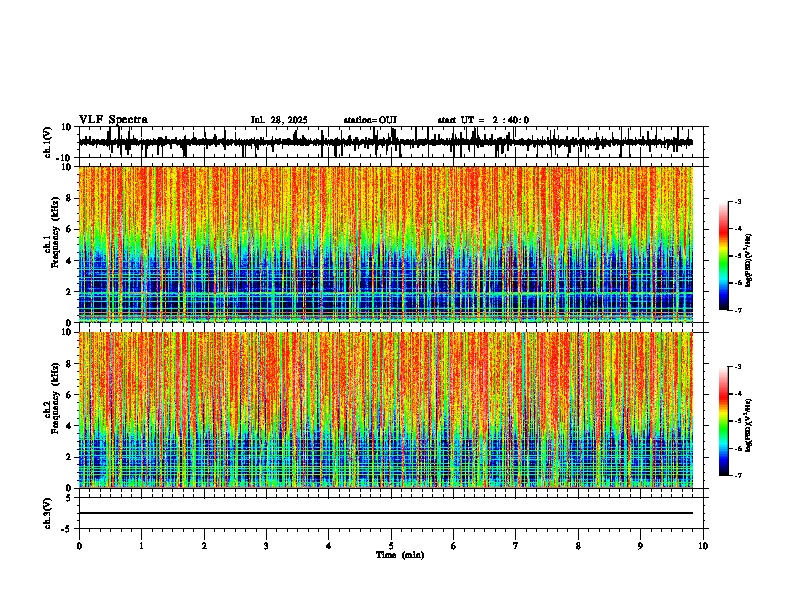The width and height of the screenshot is (792, 612).
Task: Click time axis tick label 9
Action: point(640,546)
